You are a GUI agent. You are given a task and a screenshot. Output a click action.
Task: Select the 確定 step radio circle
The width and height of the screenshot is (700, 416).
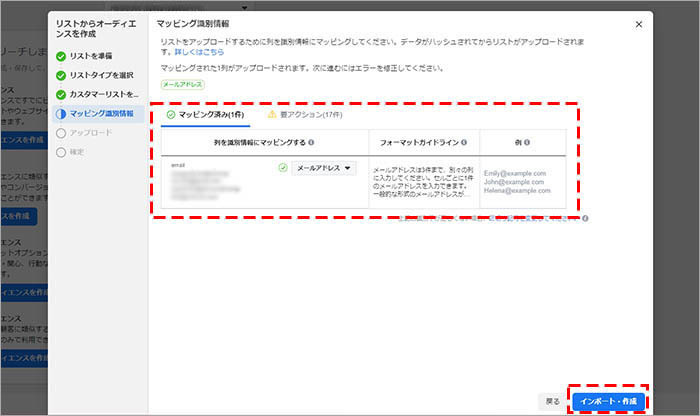pyautogui.click(x=62, y=152)
